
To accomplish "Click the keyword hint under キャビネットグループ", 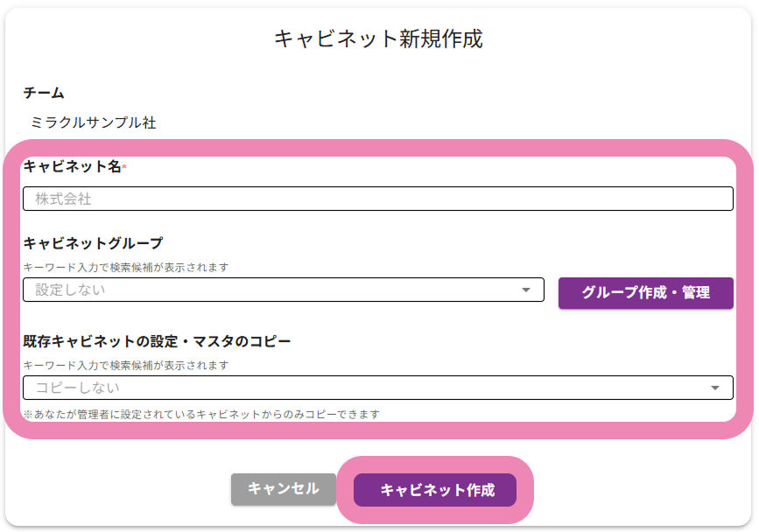I will point(126,268).
